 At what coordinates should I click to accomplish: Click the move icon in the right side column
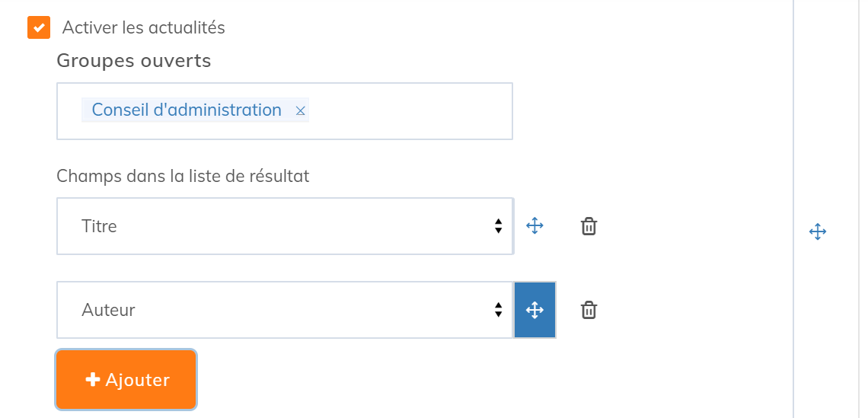[818, 231]
